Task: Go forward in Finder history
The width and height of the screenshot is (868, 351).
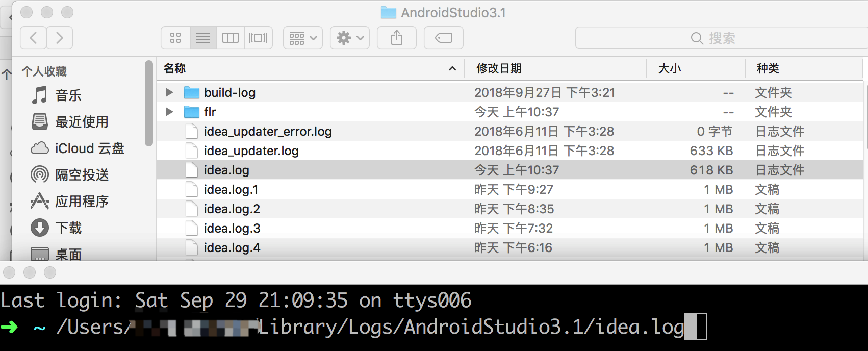Action: click(x=60, y=38)
